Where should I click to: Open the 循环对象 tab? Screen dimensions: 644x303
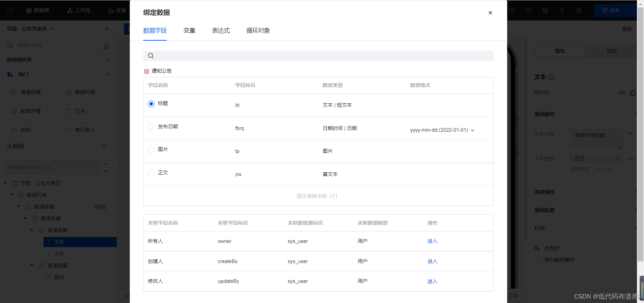258,31
